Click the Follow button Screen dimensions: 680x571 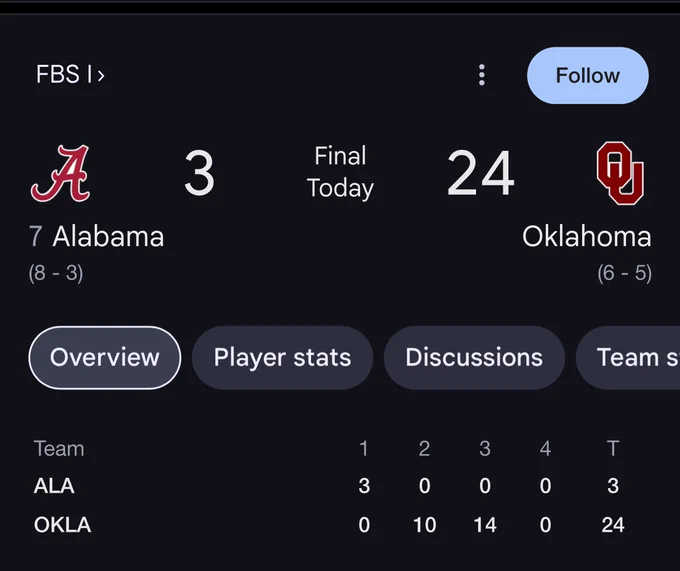point(588,75)
